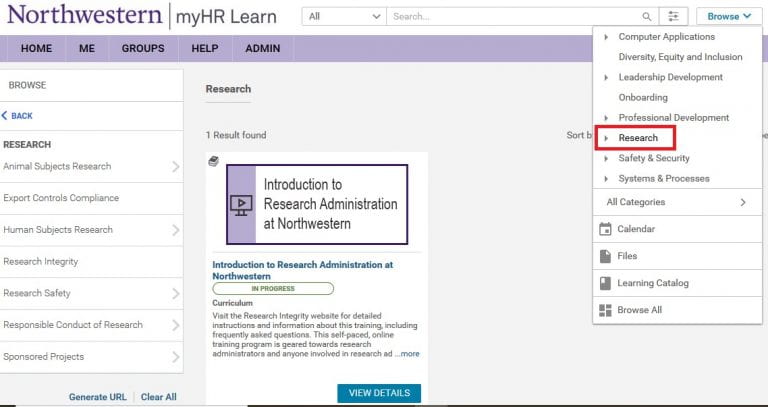
Task: Open the HELP tab
Action: (x=205, y=48)
